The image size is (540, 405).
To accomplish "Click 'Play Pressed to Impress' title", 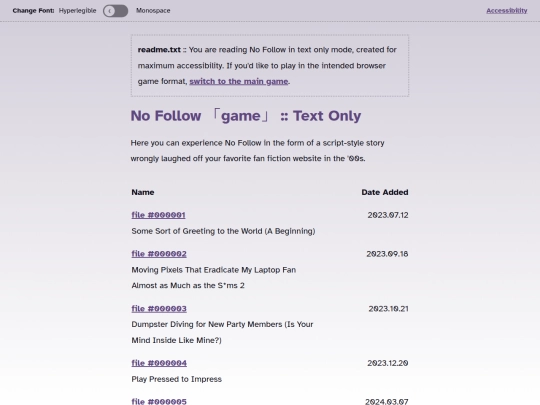I will tap(177, 379).
